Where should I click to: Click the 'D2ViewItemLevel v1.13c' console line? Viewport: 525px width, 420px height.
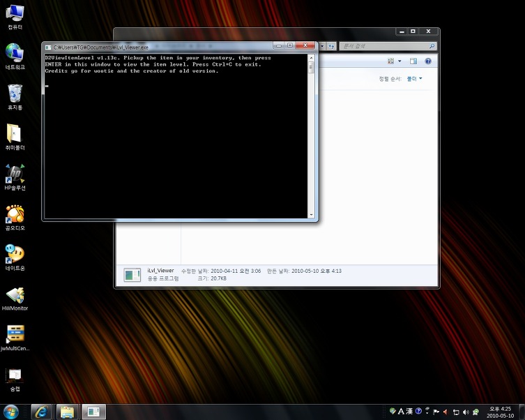(158, 58)
